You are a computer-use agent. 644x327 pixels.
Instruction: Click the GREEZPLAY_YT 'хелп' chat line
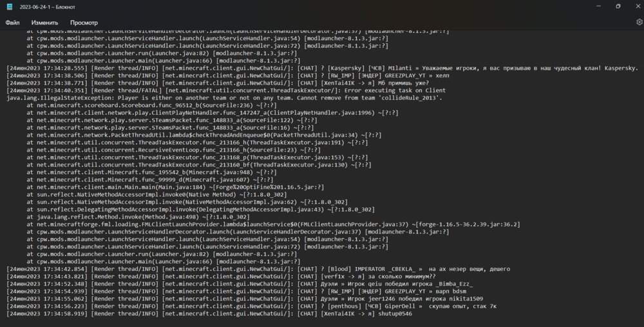click(x=228, y=75)
